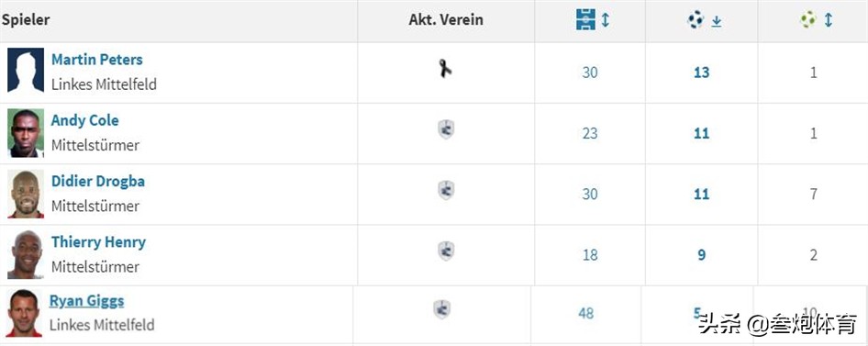Click Andy Cole's club crest icon
The width and height of the screenshot is (868, 346).
point(446,129)
